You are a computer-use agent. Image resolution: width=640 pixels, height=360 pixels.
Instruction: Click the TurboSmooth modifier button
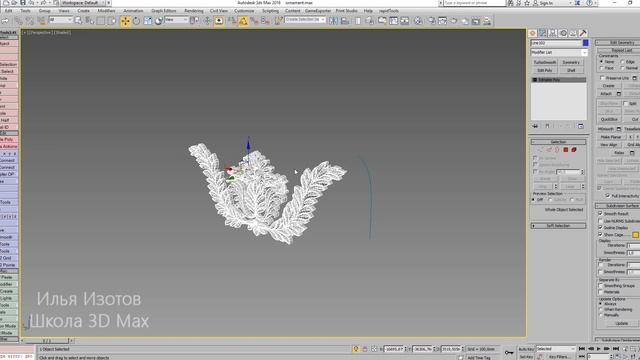click(x=545, y=62)
